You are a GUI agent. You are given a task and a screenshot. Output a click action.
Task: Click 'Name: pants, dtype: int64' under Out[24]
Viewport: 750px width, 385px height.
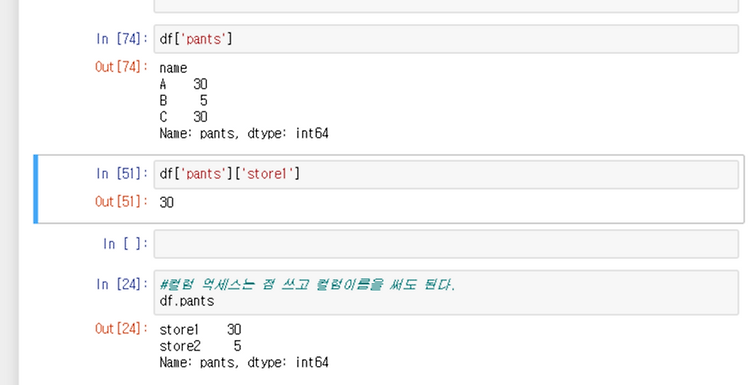[244, 362]
